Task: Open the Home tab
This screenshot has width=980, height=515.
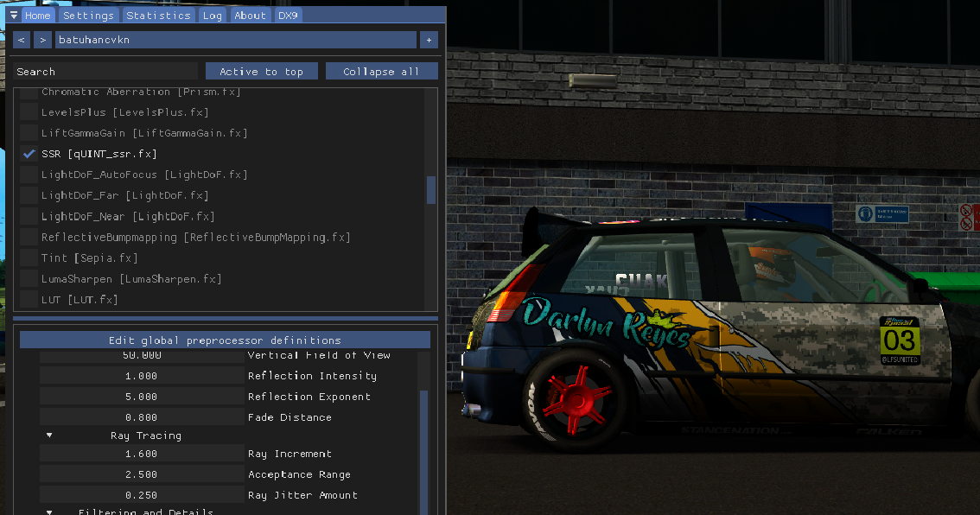Action: click(x=38, y=15)
